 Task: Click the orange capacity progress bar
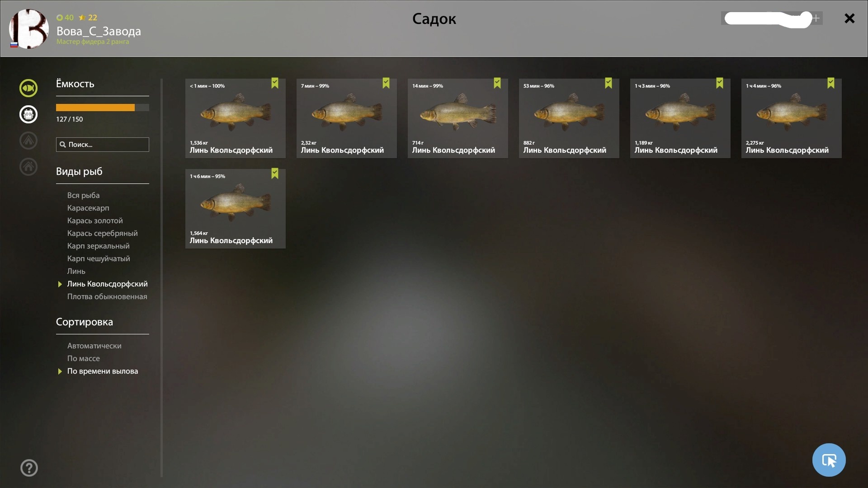click(103, 108)
